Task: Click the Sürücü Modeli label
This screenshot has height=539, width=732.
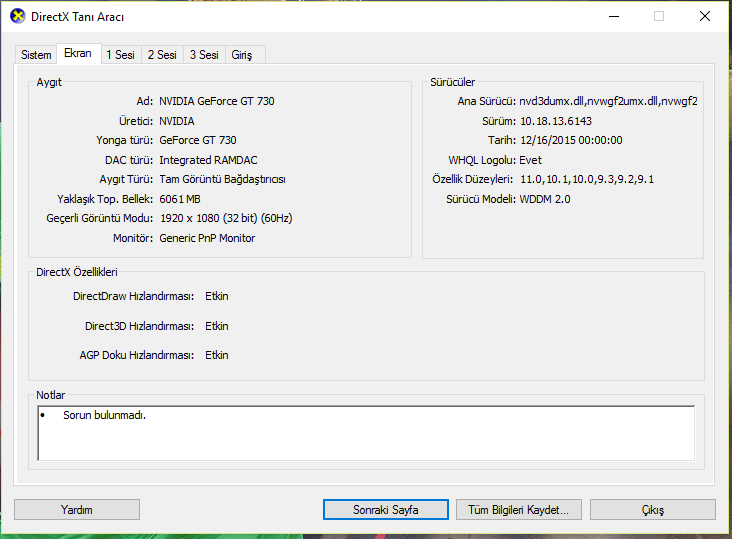Action: [x=481, y=199]
